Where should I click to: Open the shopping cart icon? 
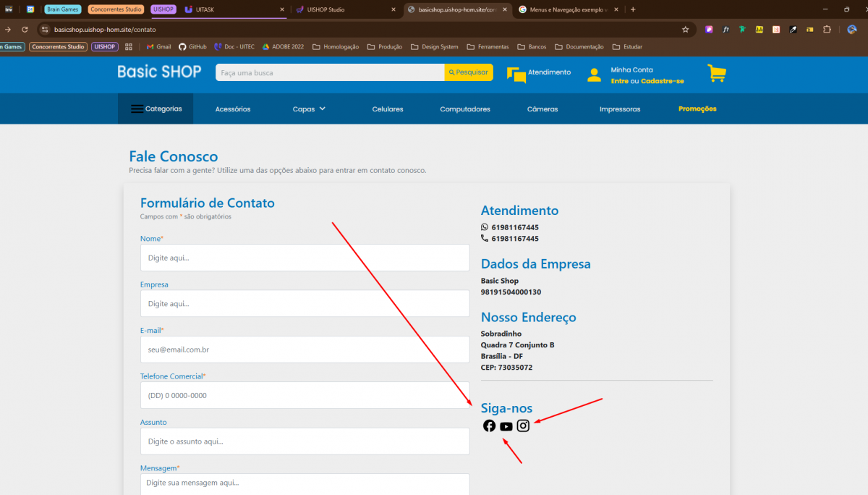[716, 74]
